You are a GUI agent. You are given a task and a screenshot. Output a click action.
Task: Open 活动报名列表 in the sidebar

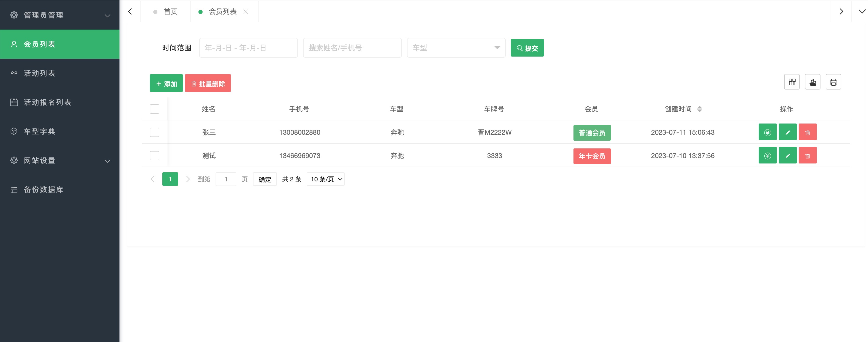(x=60, y=102)
